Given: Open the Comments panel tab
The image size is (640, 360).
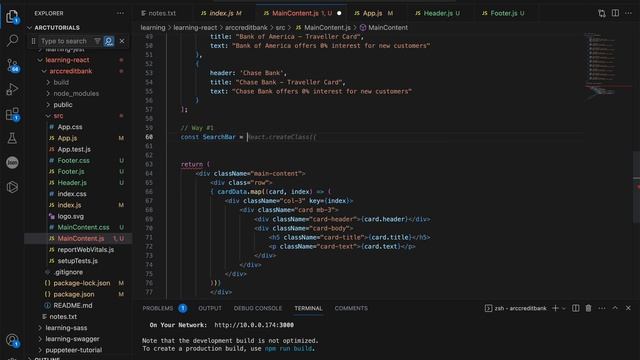Looking at the screenshot, I should (351, 308).
